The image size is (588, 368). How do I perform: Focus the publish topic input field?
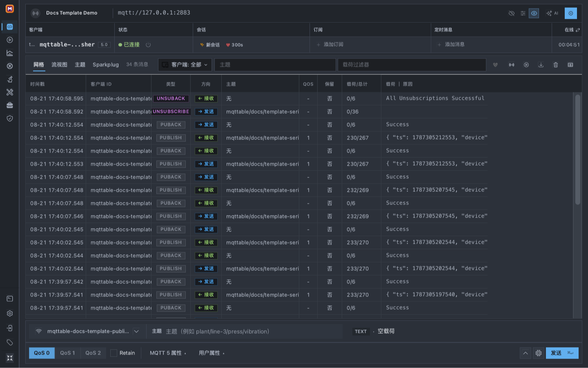click(253, 332)
